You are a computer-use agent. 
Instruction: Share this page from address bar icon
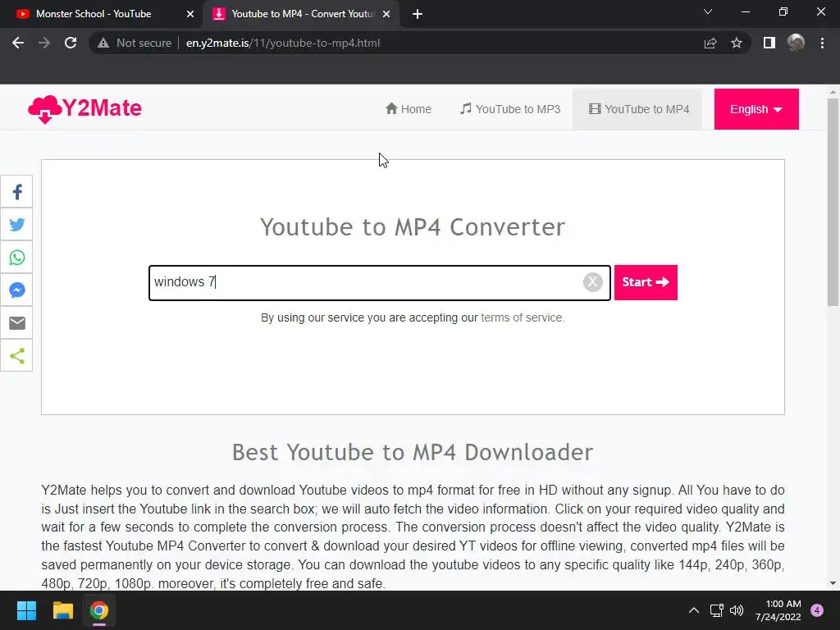(710, 43)
